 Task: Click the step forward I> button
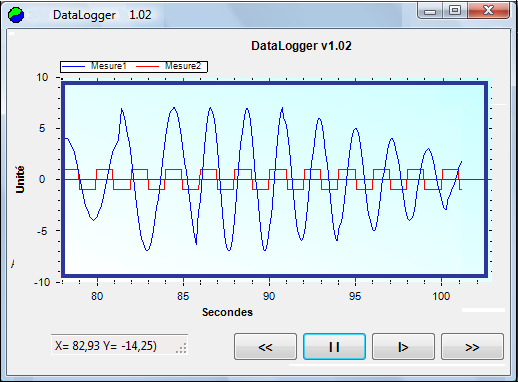[x=403, y=347]
